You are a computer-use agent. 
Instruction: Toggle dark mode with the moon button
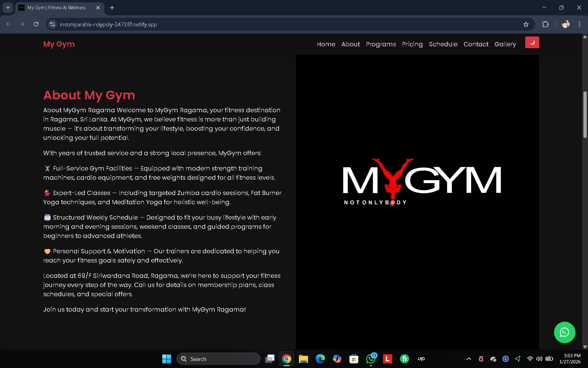tap(532, 42)
